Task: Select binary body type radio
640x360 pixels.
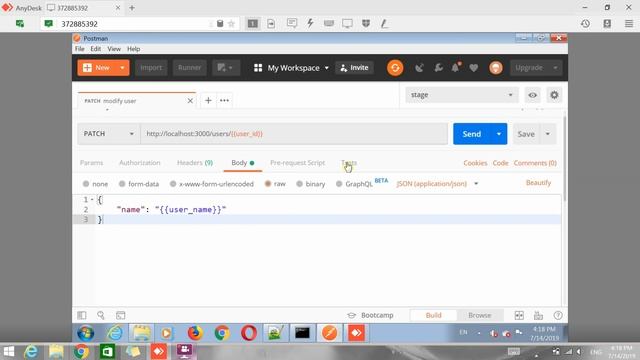Action: point(300,184)
